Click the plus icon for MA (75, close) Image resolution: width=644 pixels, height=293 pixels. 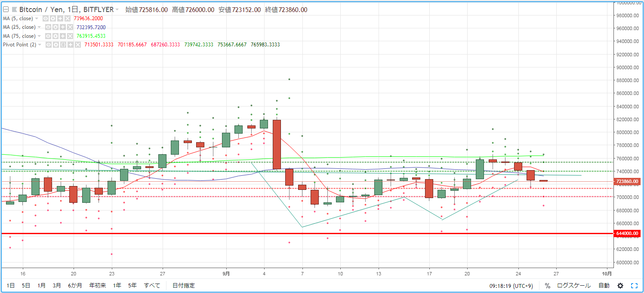pyautogui.click(x=62, y=36)
